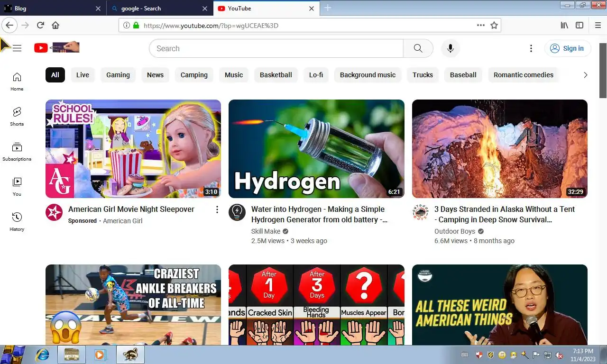Open browser library icon

[x=564, y=25]
